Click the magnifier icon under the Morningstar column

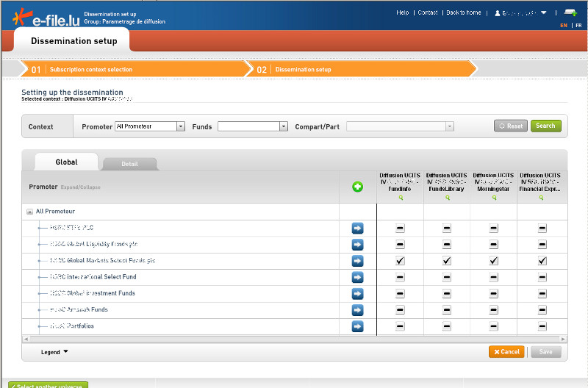click(x=494, y=198)
